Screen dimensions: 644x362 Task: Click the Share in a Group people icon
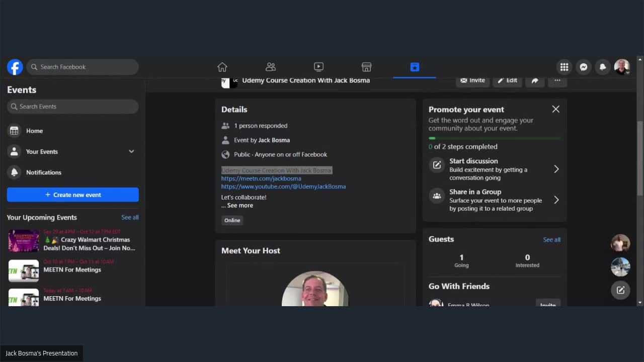437,196
